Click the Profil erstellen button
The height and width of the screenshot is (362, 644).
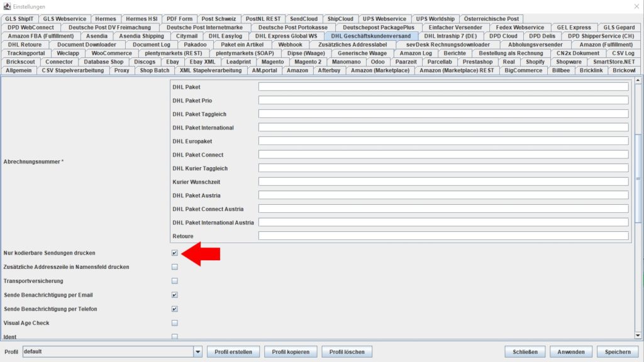(233, 352)
